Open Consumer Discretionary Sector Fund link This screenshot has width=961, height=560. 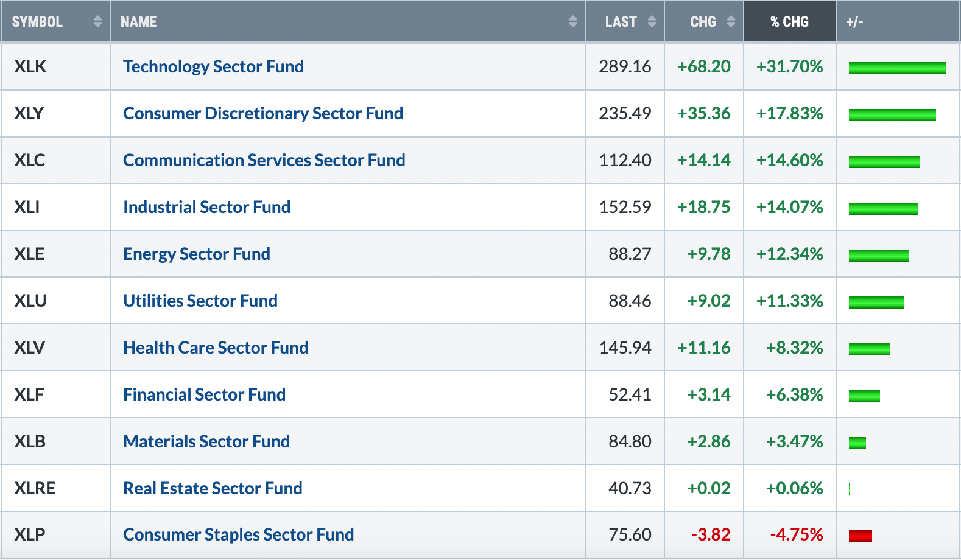pyautogui.click(x=262, y=113)
